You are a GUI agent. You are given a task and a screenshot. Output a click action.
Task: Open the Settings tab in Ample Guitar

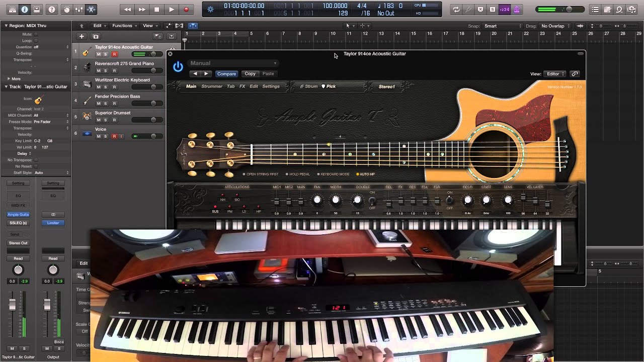(x=271, y=86)
